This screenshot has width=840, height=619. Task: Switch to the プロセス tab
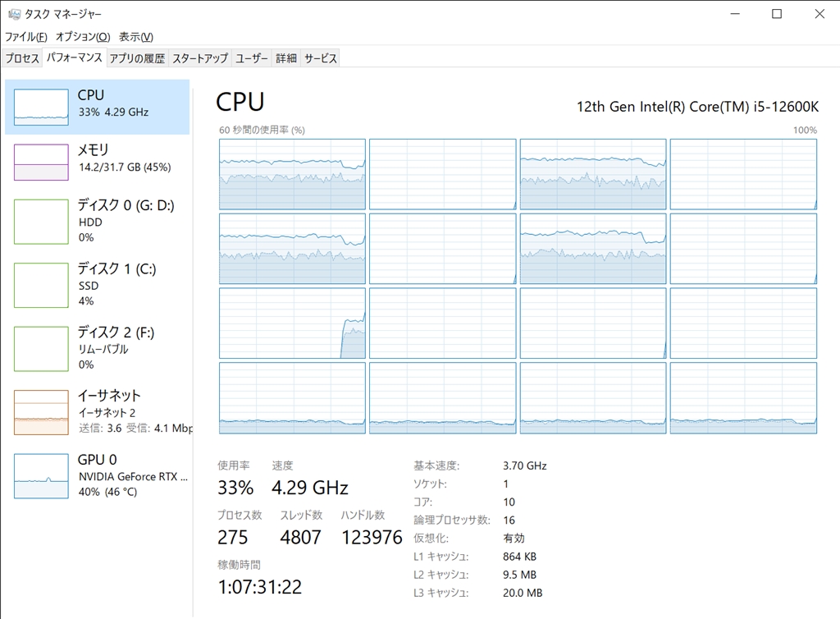coord(22,58)
